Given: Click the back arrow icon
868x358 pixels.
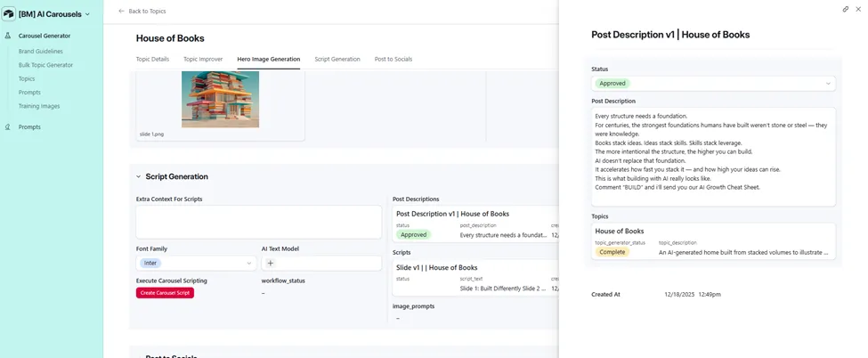Looking at the screenshot, I should point(121,11).
